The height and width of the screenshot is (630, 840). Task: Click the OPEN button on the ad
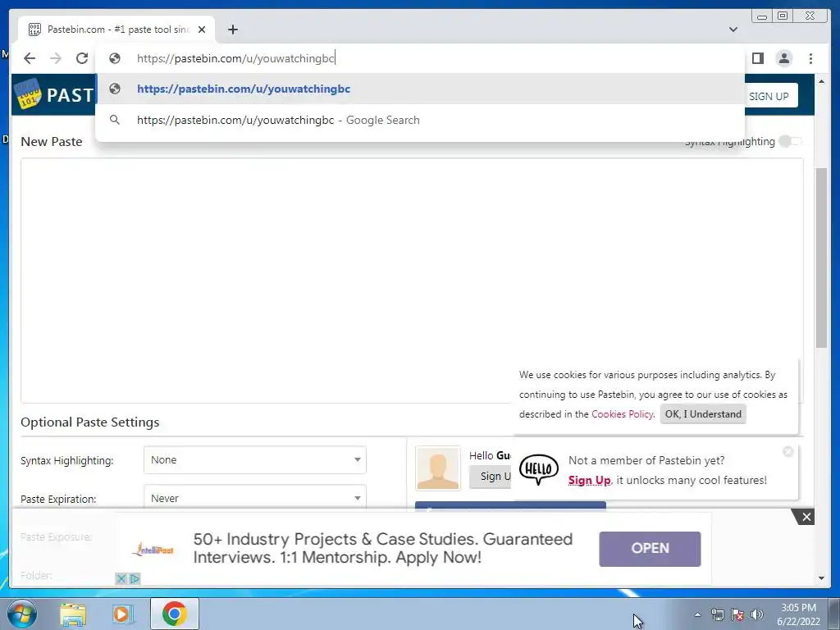(650, 549)
